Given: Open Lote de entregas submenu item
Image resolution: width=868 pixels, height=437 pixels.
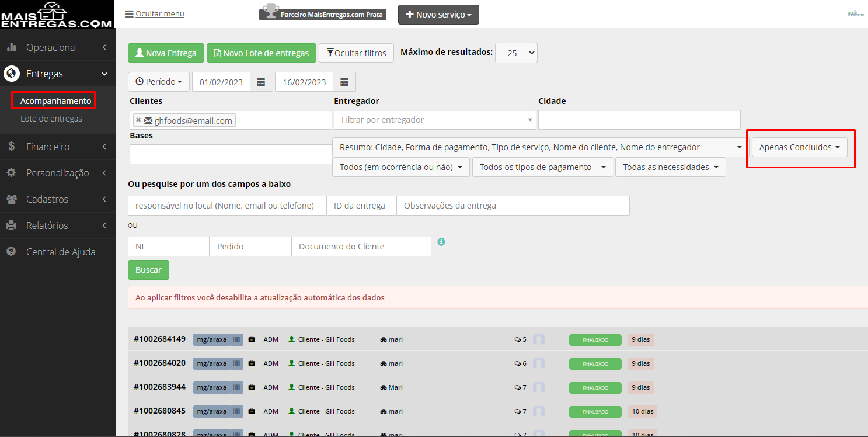Looking at the screenshot, I should pos(51,119).
